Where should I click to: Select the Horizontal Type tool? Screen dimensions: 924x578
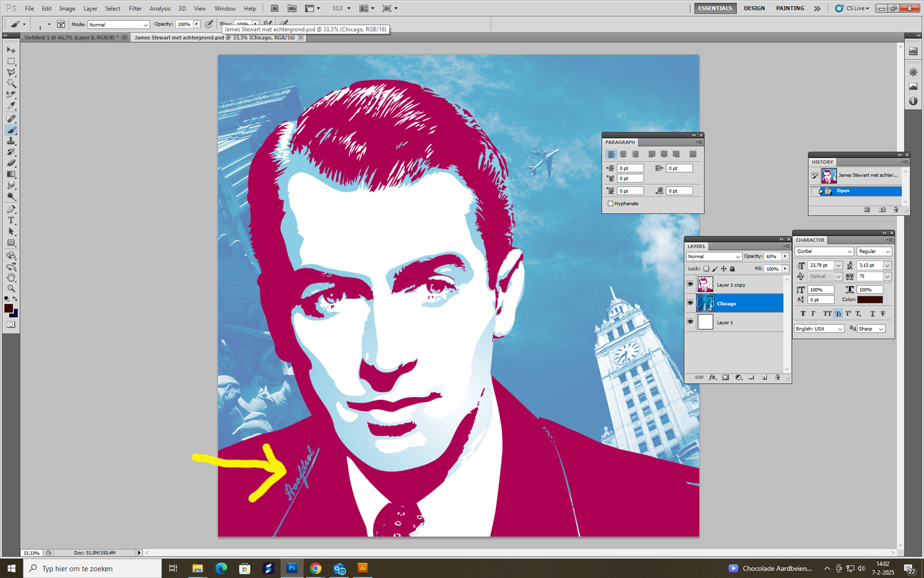11,220
